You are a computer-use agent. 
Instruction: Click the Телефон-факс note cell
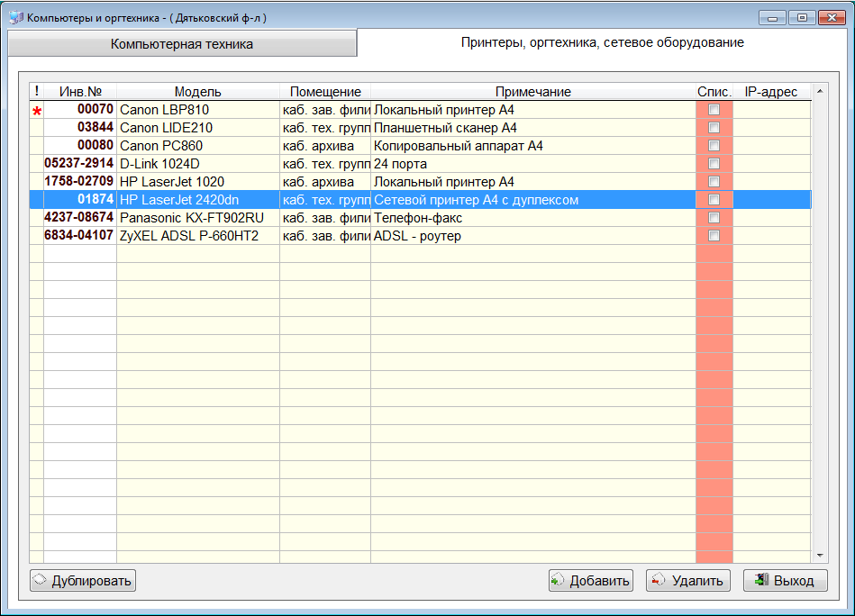click(533, 218)
